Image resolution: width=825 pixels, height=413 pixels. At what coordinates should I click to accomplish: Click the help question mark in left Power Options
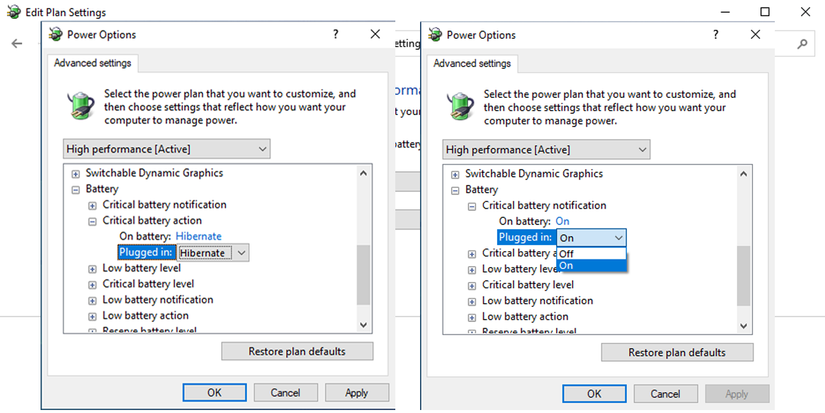tap(336, 34)
